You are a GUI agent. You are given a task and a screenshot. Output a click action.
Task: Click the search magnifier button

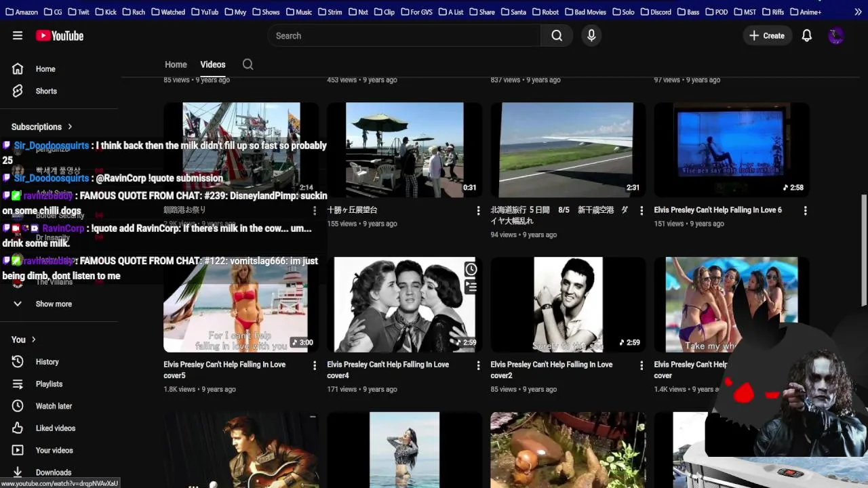pyautogui.click(x=557, y=36)
